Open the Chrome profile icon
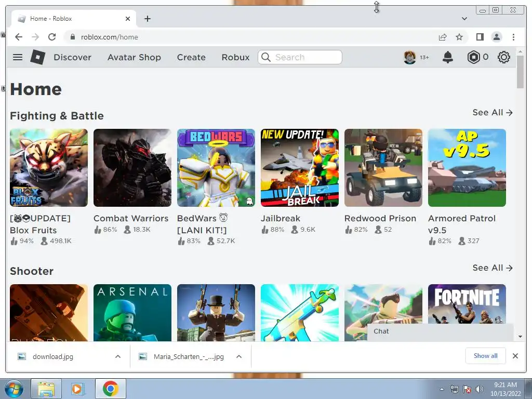Screen dimensions: 532x399 pyautogui.click(x=496, y=37)
